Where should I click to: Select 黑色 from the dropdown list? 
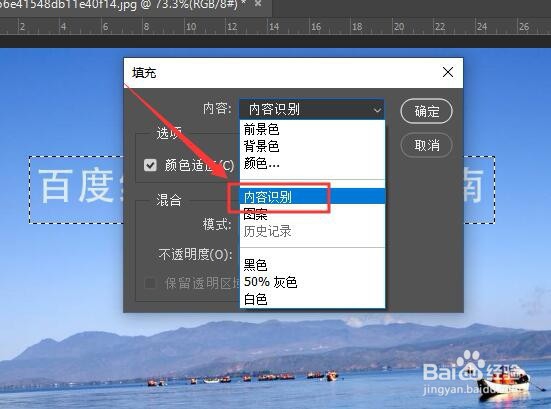pos(312,265)
